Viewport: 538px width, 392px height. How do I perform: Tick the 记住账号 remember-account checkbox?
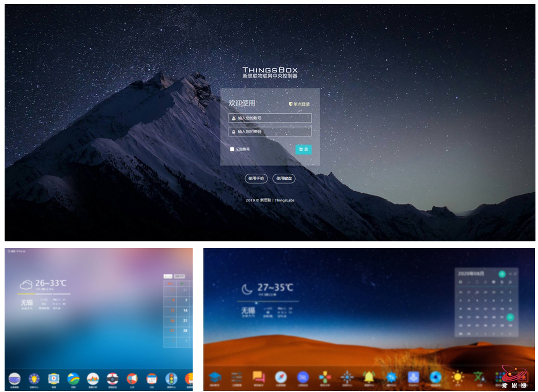(232, 149)
